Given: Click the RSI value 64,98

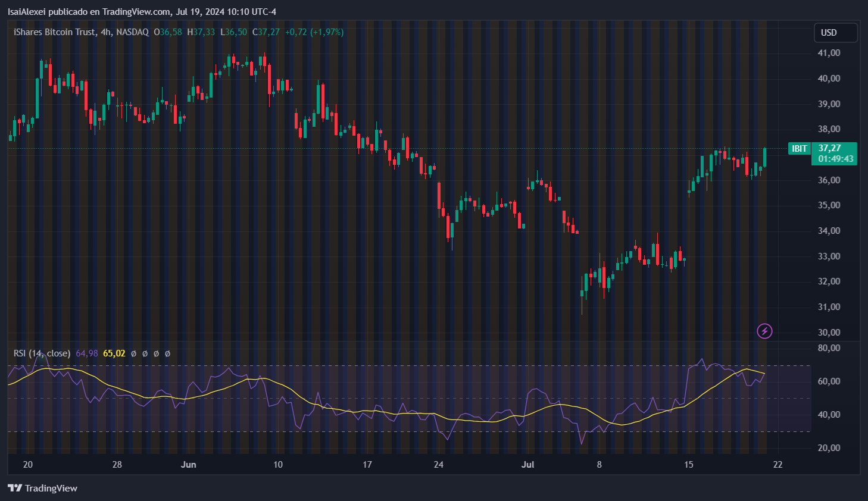Looking at the screenshot, I should point(87,353).
